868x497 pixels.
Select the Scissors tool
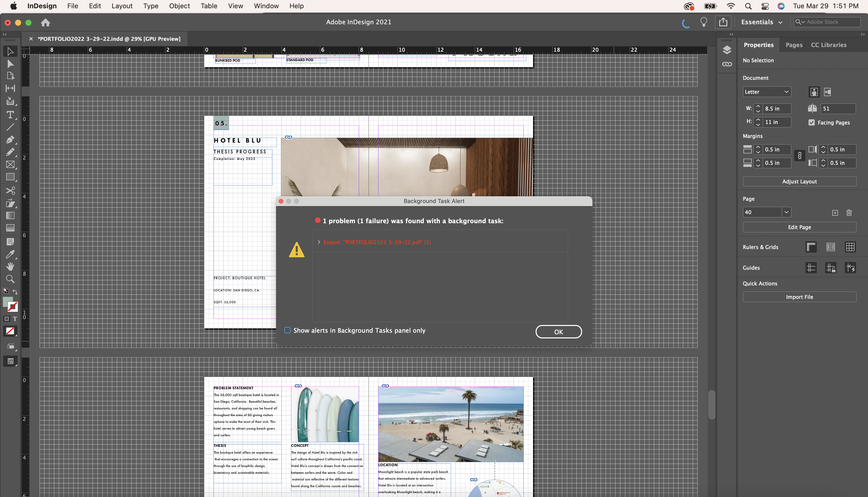coord(10,190)
